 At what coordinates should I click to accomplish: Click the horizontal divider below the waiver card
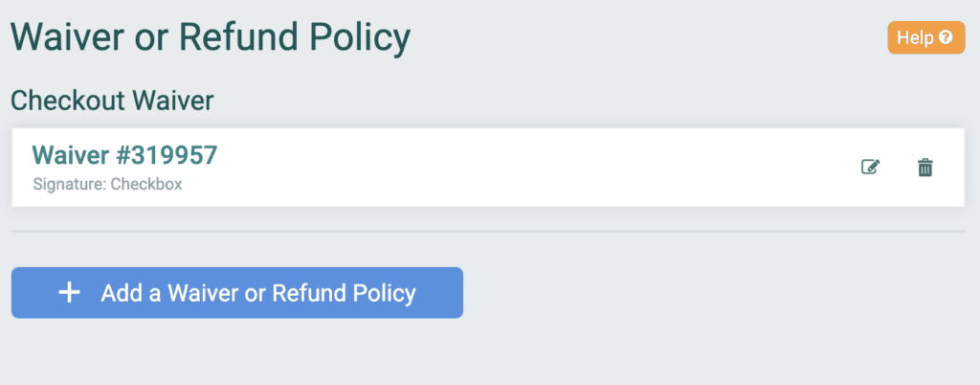pos(488,231)
